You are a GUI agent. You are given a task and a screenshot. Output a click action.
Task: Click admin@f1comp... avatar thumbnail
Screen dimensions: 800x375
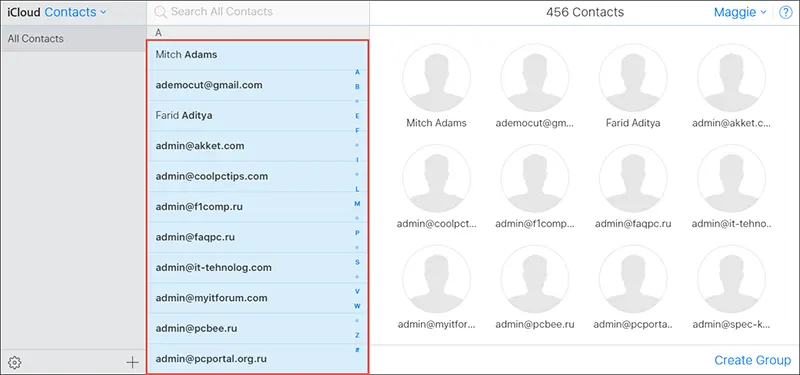point(535,179)
